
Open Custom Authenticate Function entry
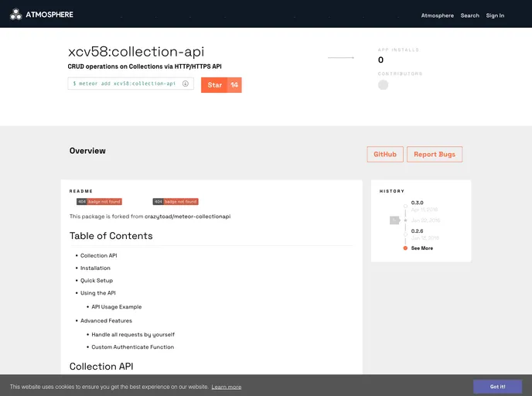coord(133,347)
